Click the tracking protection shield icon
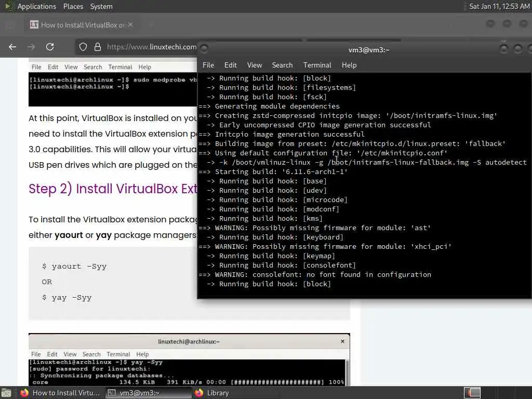Viewport: 532px width, 399px height. pyautogui.click(x=83, y=47)
